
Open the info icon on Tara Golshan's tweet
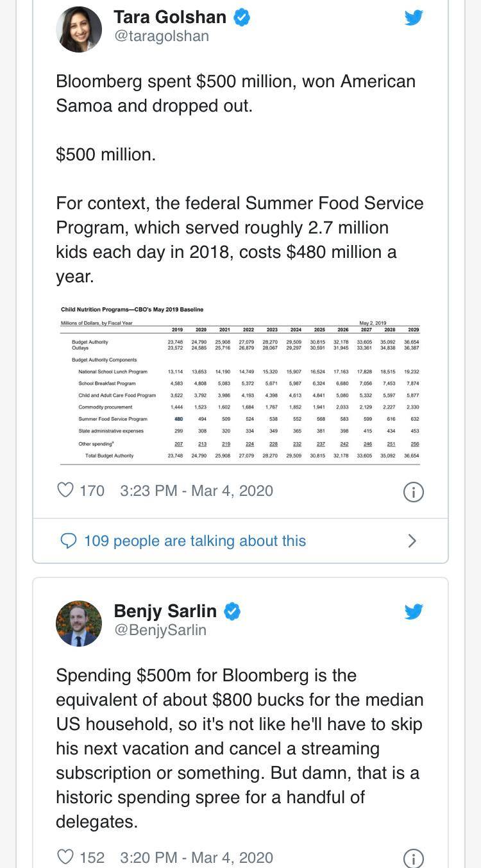click(x=414, y=492)
